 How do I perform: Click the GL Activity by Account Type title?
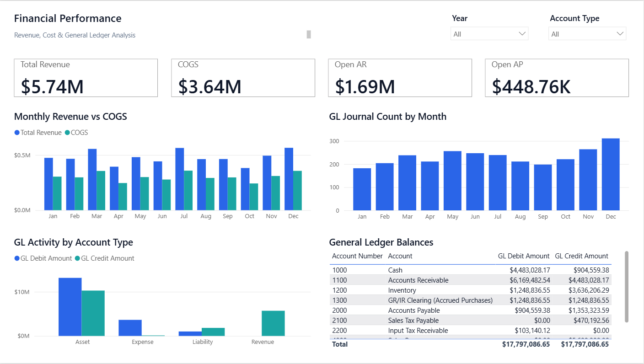tap(74, 242)
